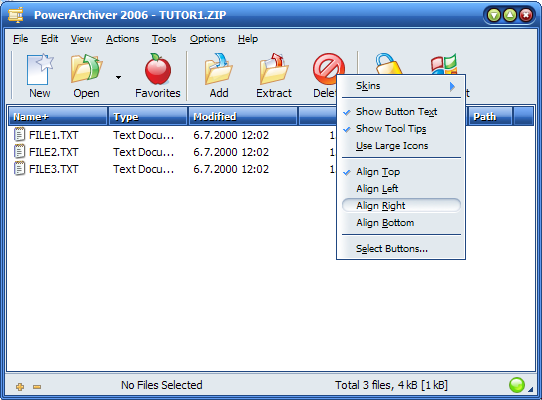
Task: Sort by the Modified column header
Action: [243, 117]
